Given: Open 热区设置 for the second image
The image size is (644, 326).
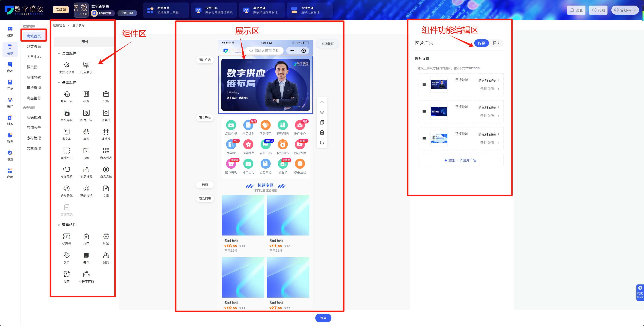Looking at the screenshot, I should coord(490,116).
